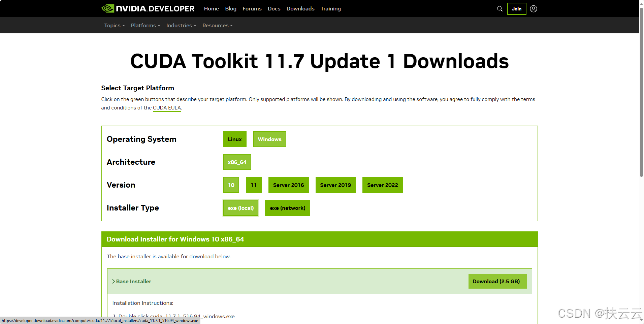Image resolution: width=644 pixels, height=324 pixels.
Task: Choose exe (network) installer type
Action: point(288,208)
